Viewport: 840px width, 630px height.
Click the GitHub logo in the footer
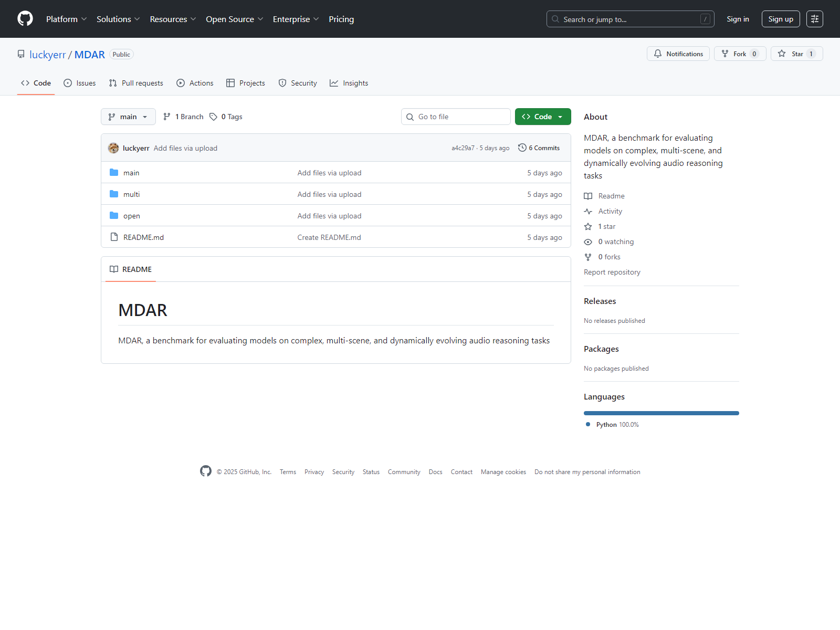(206, 471)
